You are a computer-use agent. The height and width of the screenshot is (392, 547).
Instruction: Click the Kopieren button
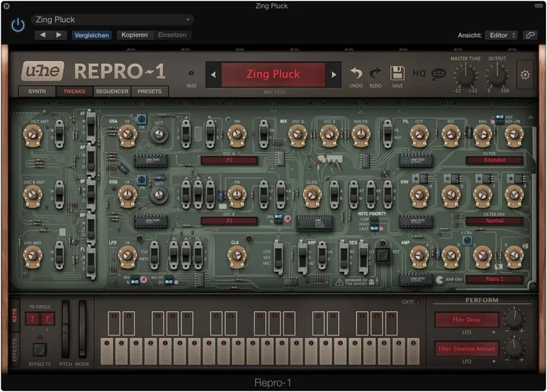pyautogui.click(x=134, y=35)
